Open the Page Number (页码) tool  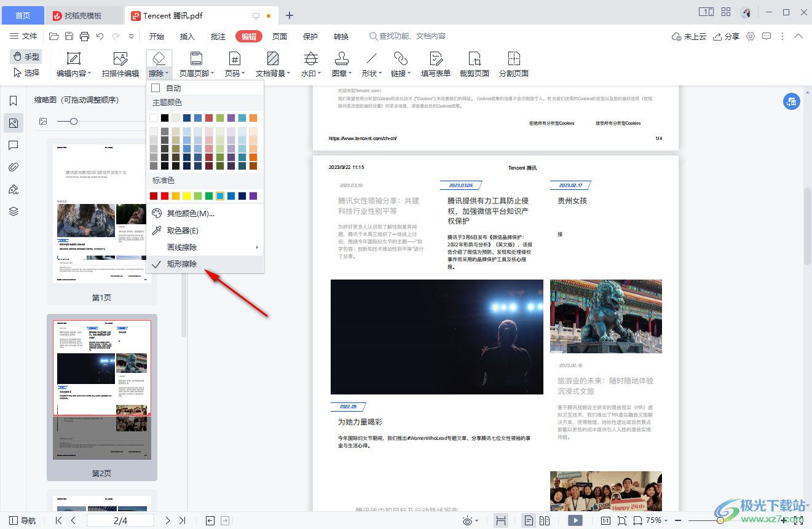click(234, 65)
